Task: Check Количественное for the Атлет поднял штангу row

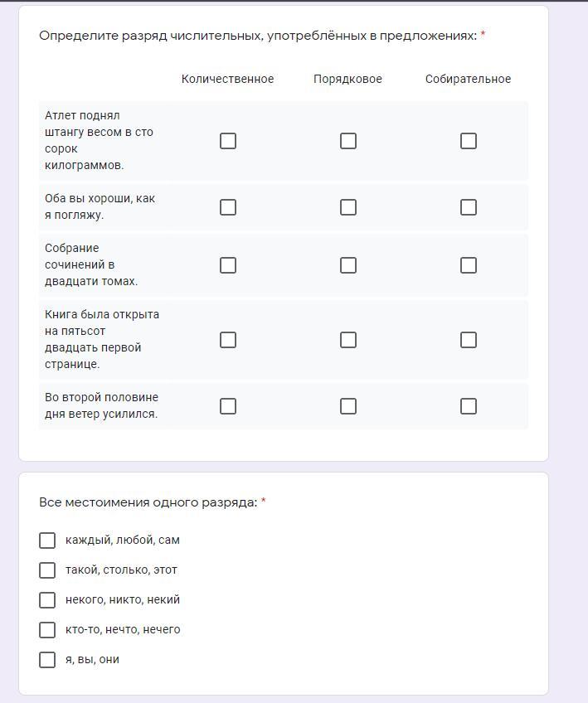Action: [228, 141]
